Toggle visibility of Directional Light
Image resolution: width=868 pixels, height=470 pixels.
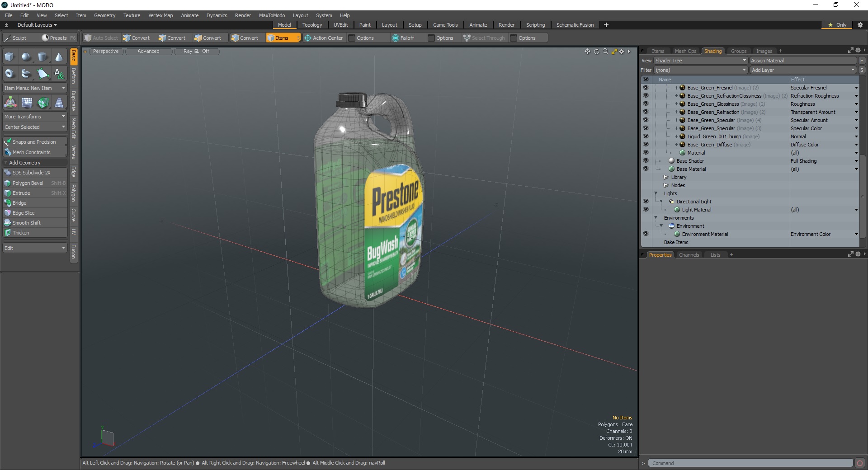coord(646,202)
